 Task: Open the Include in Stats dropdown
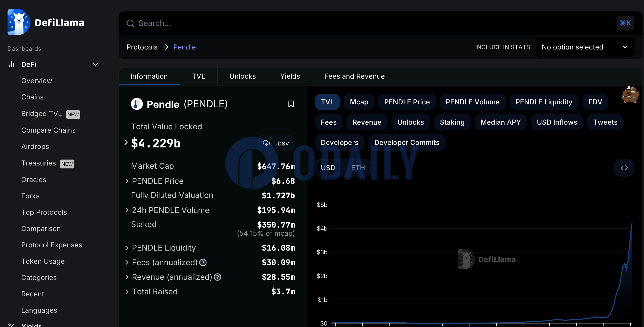[584, 47]
